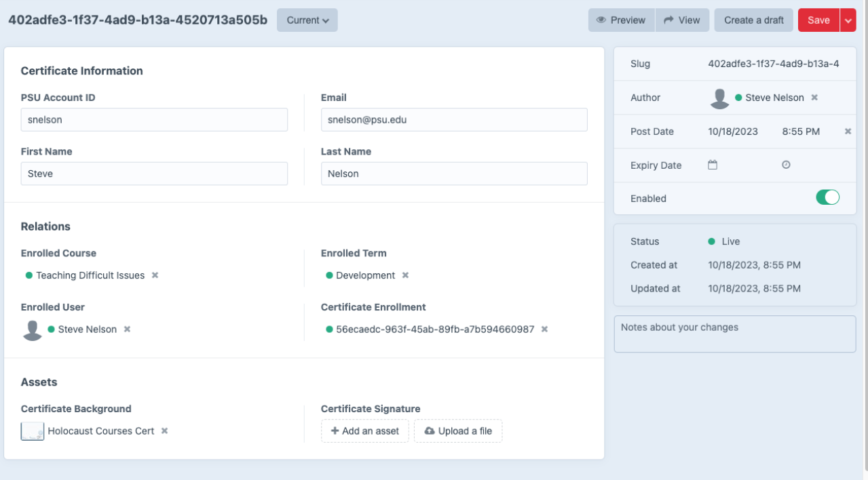Remove Steve Nelson from Enrolled User

click(126, 329)
